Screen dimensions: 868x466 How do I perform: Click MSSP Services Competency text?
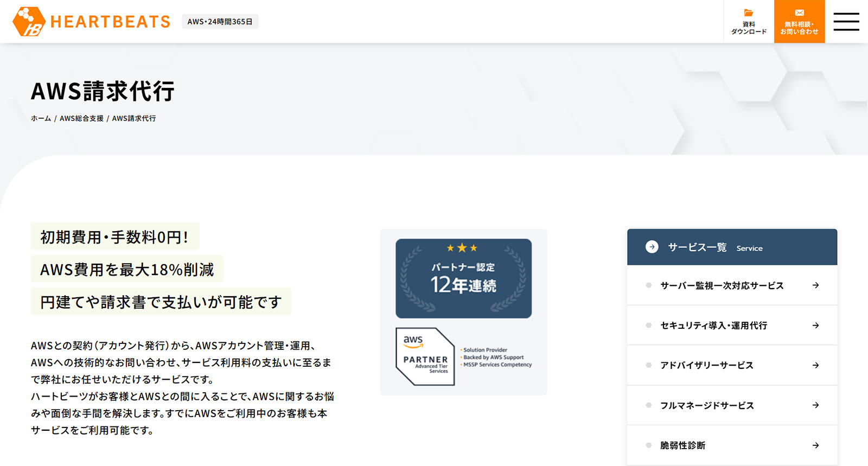pos(497,365)
